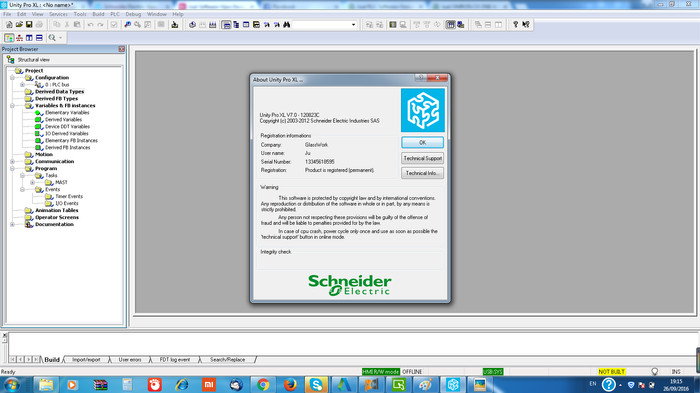
Task: Open the Tools menu
Action: (x=80, y=14)
